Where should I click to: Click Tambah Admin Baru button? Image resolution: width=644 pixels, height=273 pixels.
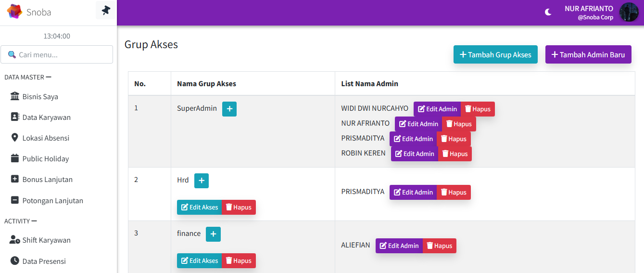tap(588, 54)
